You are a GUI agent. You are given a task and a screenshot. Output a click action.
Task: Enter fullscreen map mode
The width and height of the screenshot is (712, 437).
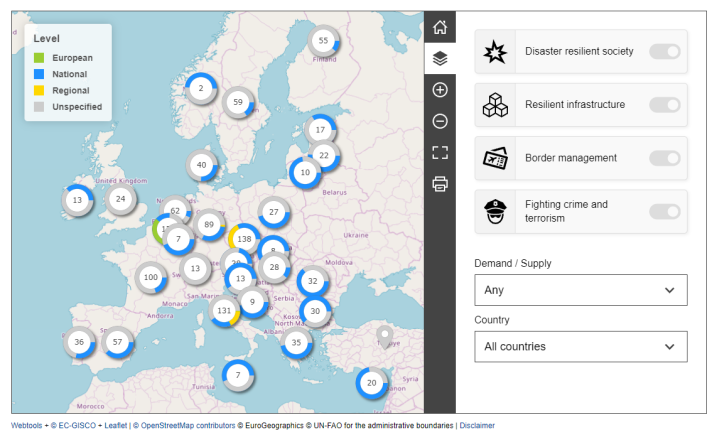pos(440,152)
